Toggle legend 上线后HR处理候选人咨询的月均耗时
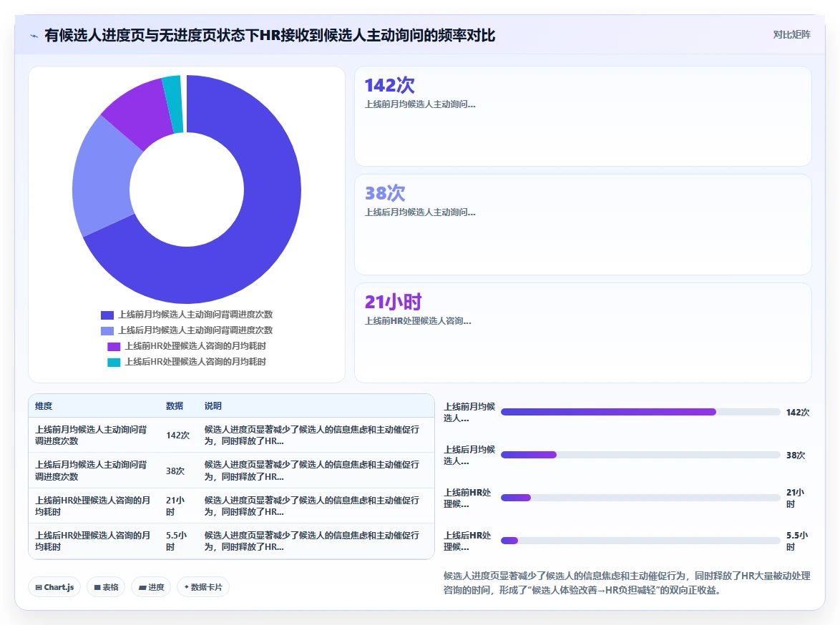Image resolution: width=840 pixels, height=625 pixels. (187, 362)
